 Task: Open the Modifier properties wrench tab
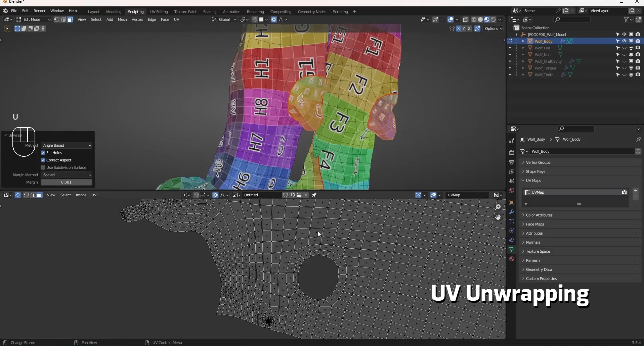point(511,212)
